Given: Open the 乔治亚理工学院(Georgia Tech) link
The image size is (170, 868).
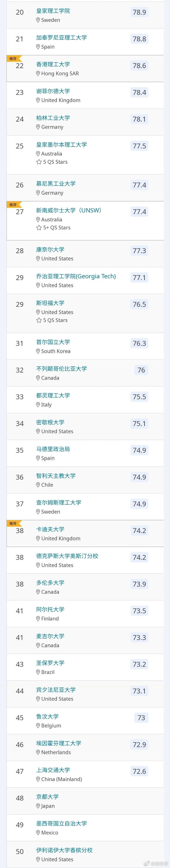Looking at the screenshot, I should tap(76, 276).
